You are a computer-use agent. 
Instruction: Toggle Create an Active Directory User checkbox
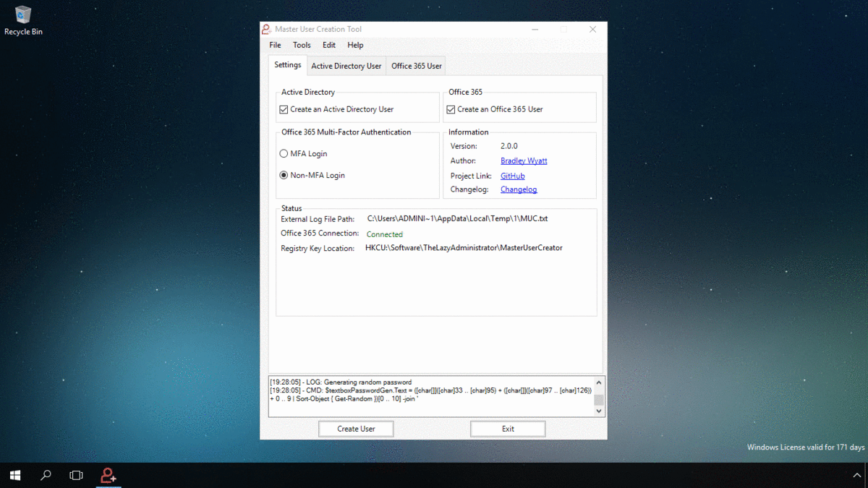(x=284, y=110)
